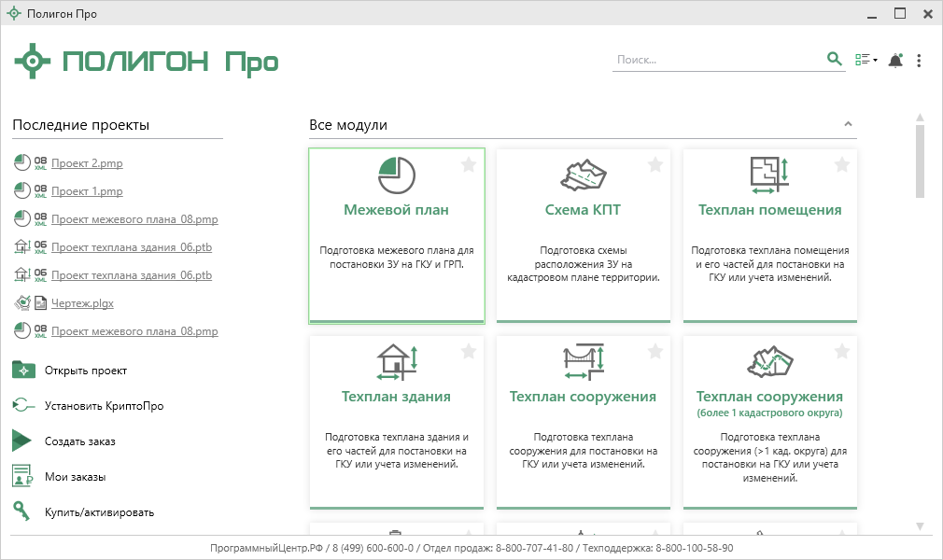Click the Техплан здания house icon
This screenshot has width=943, height=560.
397,361
